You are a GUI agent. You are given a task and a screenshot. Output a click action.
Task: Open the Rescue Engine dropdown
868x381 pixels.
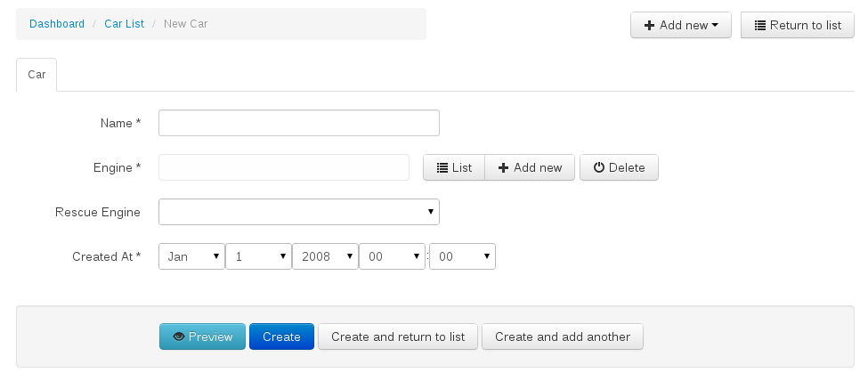point(298,212)
